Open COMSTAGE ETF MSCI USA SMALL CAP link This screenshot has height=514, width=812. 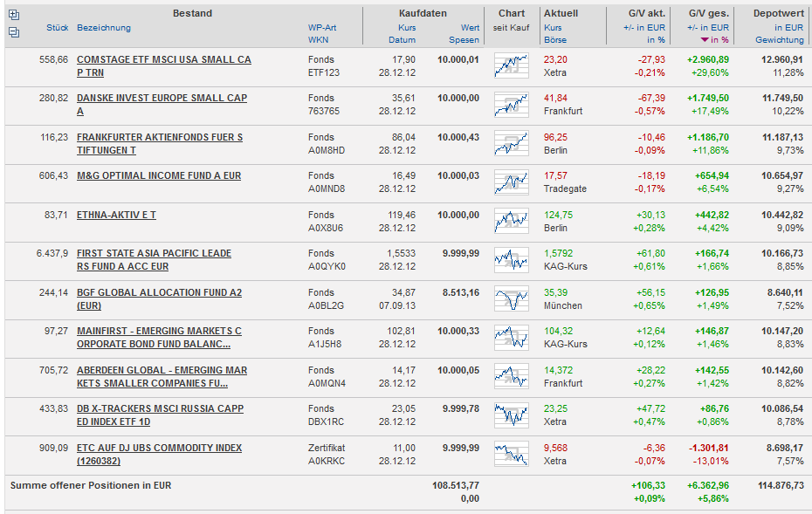click(x=163, y=66)
